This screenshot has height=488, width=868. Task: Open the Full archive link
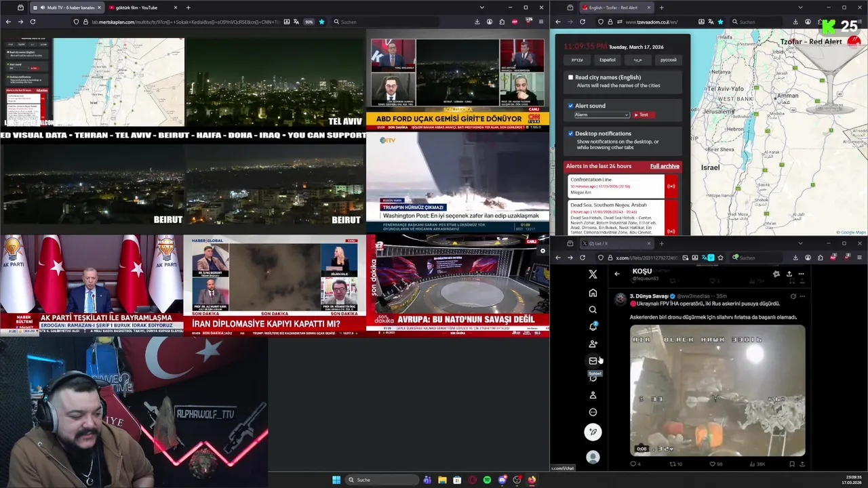click(665, 166)
